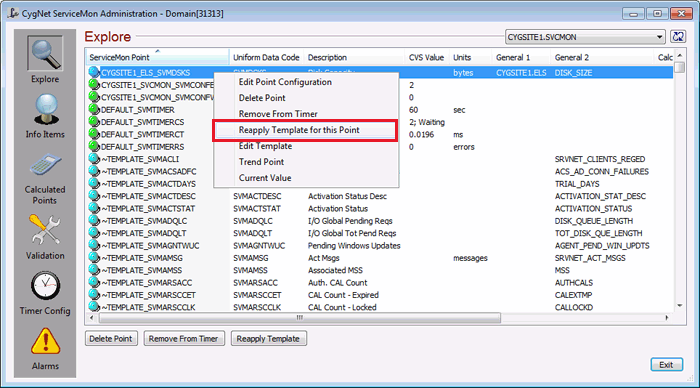Click horizontal scrollbar thumb of point list
This screenshot has width=700, height=388.
pyautogui.click(x=300, y=318)
